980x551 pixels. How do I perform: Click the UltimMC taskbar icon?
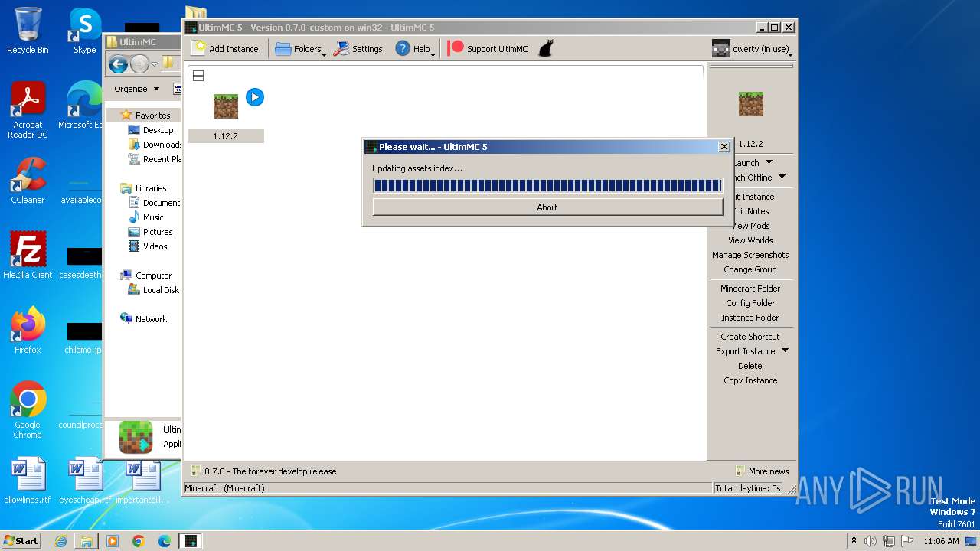(191, 541)
